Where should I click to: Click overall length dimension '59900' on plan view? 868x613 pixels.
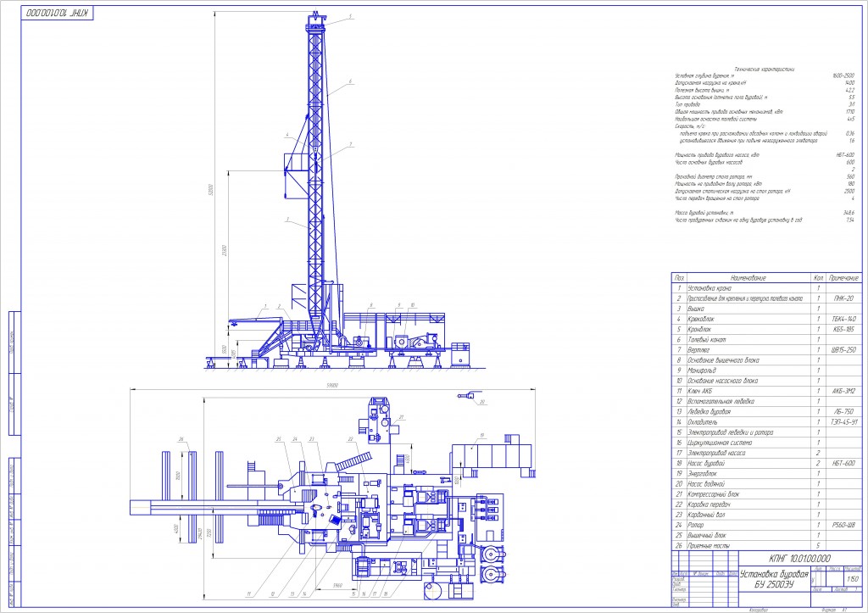pos(332,386)
